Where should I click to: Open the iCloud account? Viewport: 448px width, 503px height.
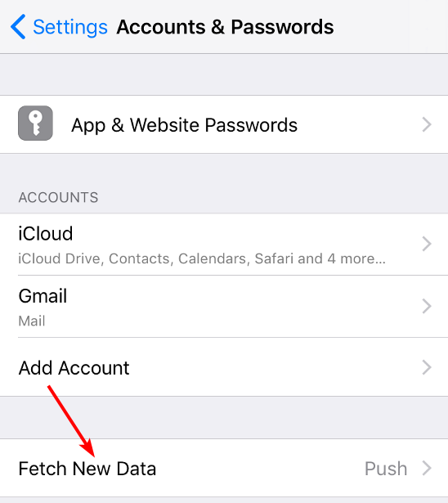pos(224,244)
